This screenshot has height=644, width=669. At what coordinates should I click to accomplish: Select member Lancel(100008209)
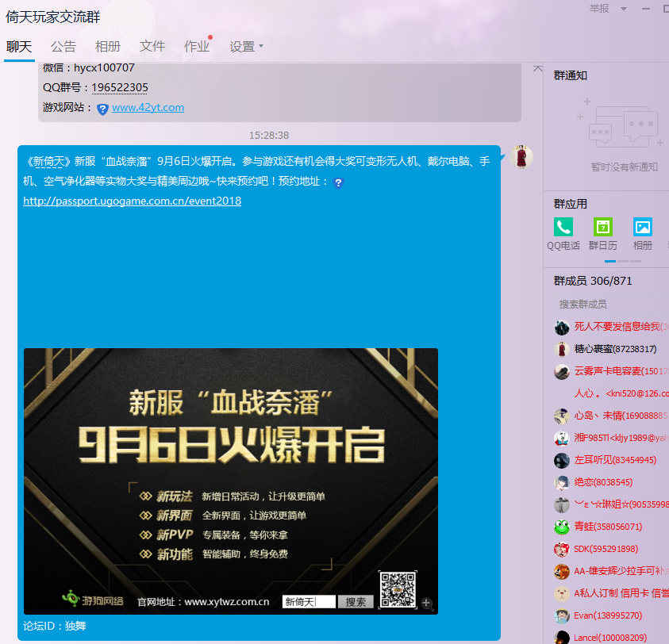point(611,638)
